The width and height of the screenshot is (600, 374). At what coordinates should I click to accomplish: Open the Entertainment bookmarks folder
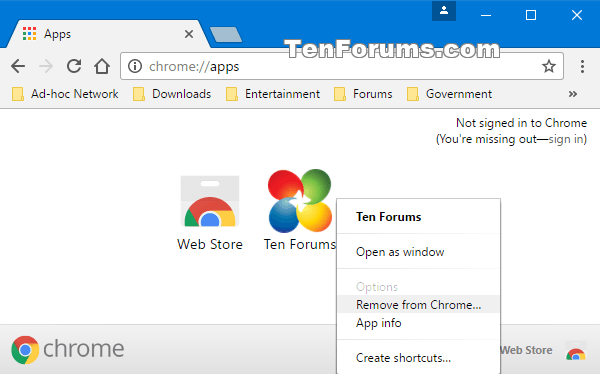point(273,94)
